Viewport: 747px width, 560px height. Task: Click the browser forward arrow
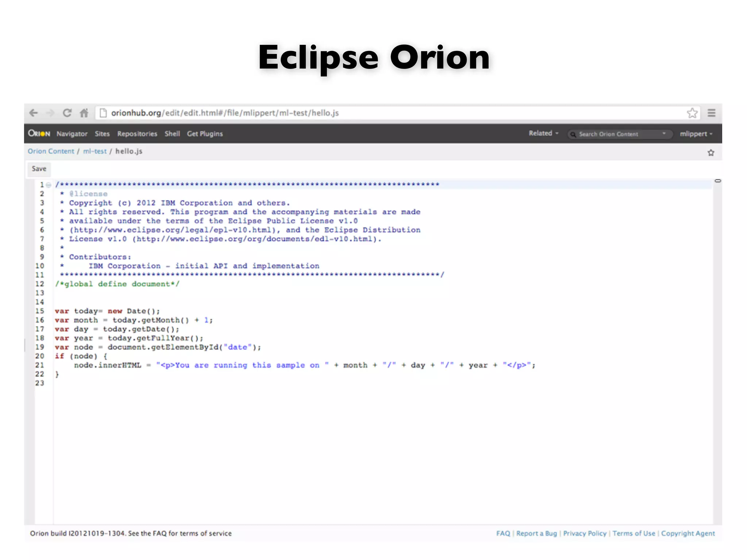click(50, 113)
